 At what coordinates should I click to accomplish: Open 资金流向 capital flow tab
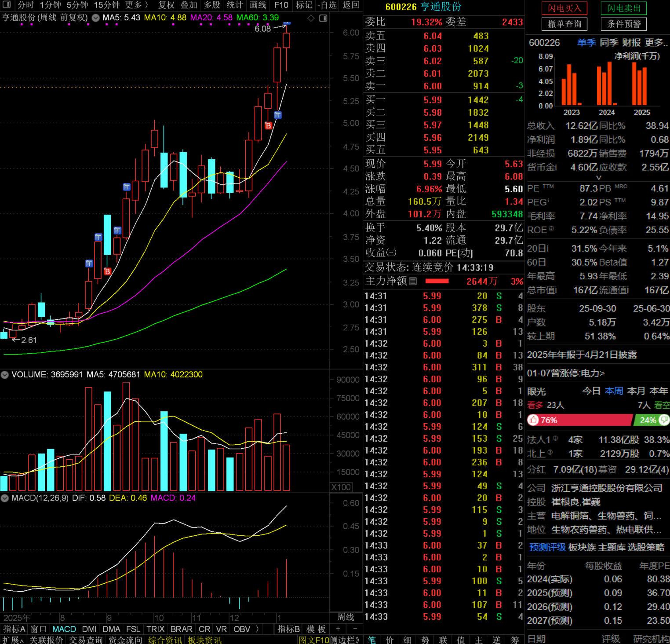[125, 640]
